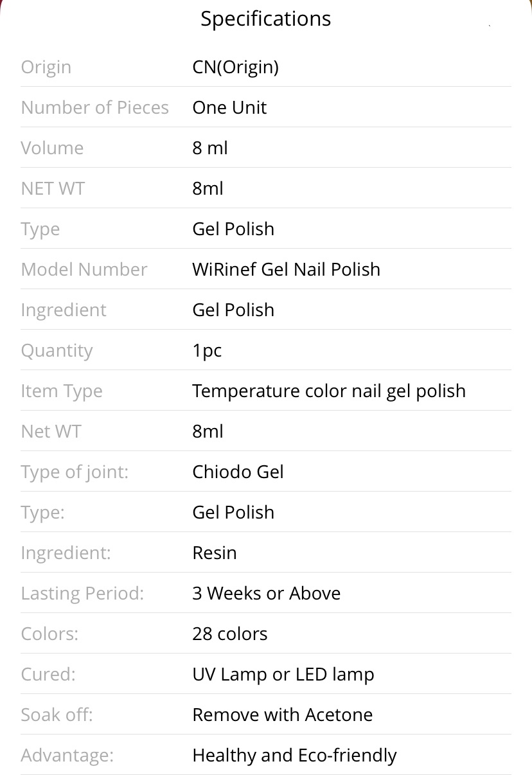This screenshot has height=775, width=532.
Task: Select the One Unit value
Action: click(229, 107)
